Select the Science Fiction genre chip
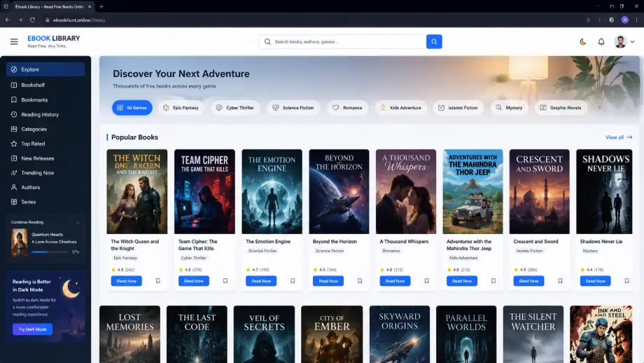644x363 pixels. 293,108
